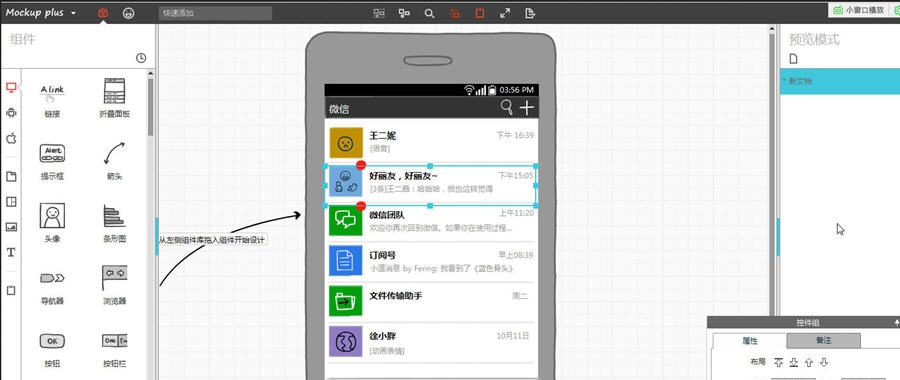The height and width of the screenshot is (380, 900).
Task: Click send to back layout arrow
Action: pos(794,362)
